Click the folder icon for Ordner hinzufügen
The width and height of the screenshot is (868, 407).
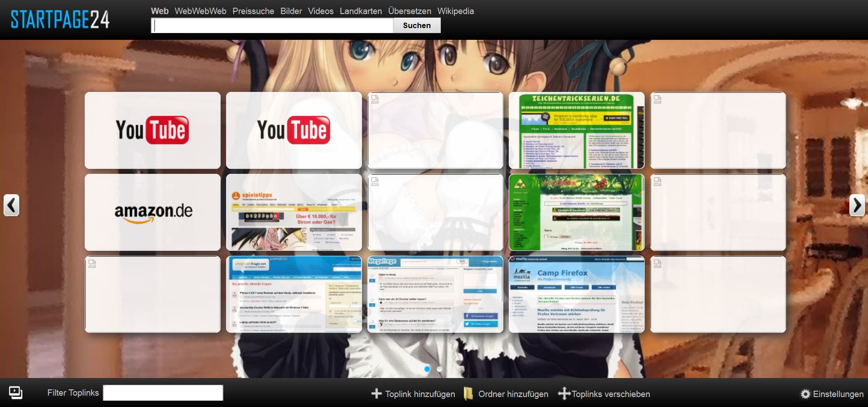(468, 394)
